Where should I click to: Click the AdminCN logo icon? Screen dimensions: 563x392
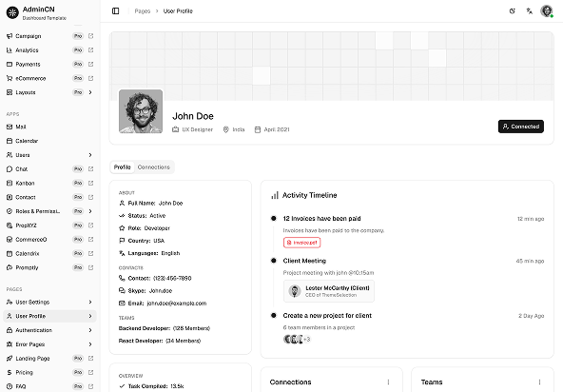(x=12, y=12)
